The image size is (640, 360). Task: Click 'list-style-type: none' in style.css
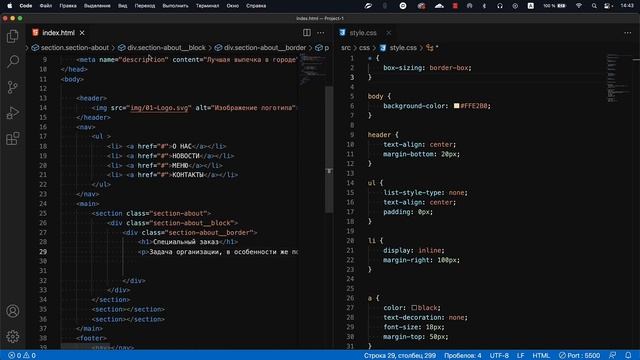(425, 193)
